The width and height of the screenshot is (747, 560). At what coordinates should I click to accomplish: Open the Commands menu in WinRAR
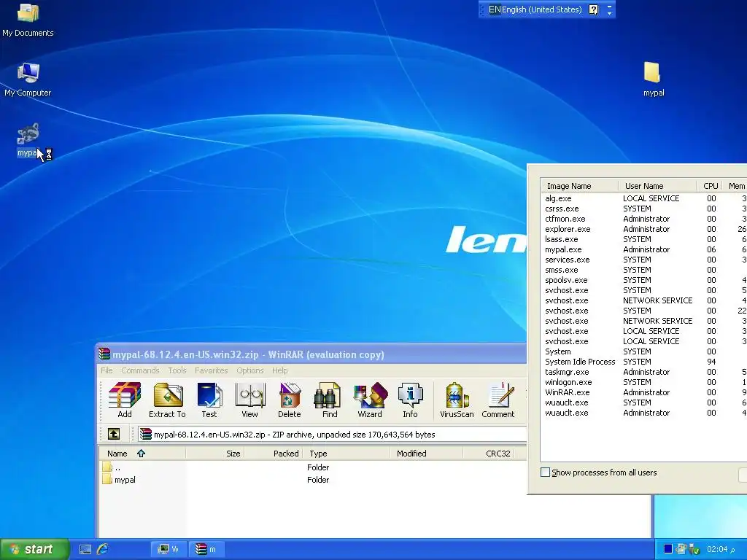click(140, 370)
